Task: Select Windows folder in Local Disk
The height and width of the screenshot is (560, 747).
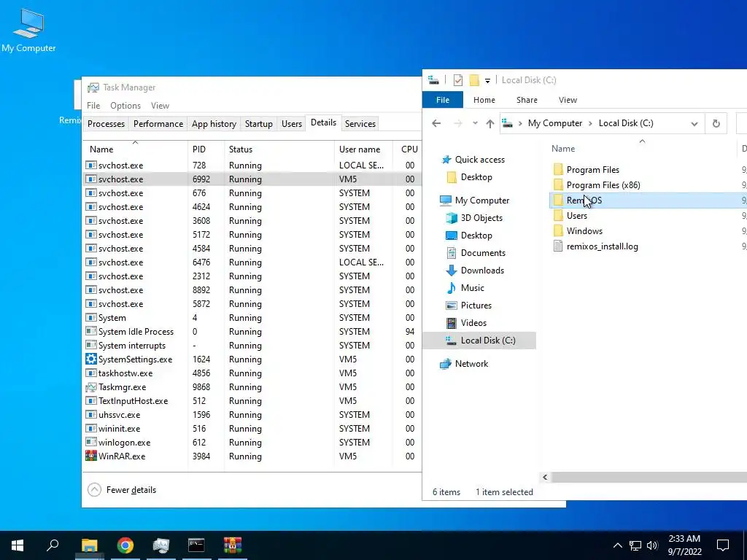Action: point(584,231)
